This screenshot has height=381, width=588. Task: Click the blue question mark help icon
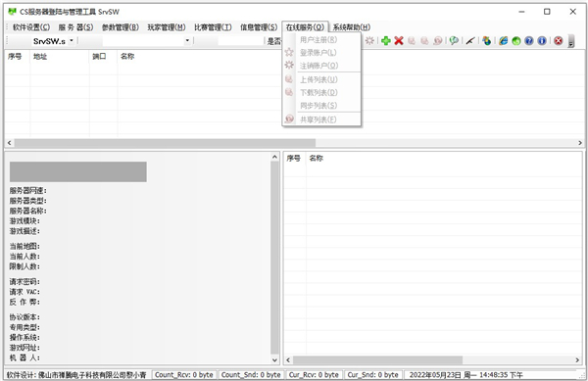pyautogui.click(x=529, y=41)
